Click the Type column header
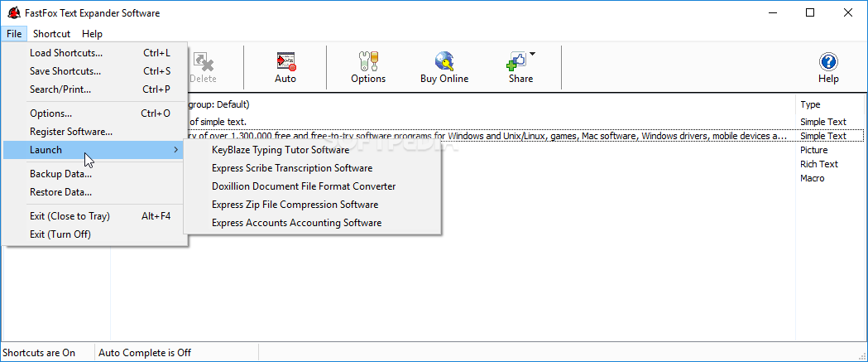 (829, 104)
